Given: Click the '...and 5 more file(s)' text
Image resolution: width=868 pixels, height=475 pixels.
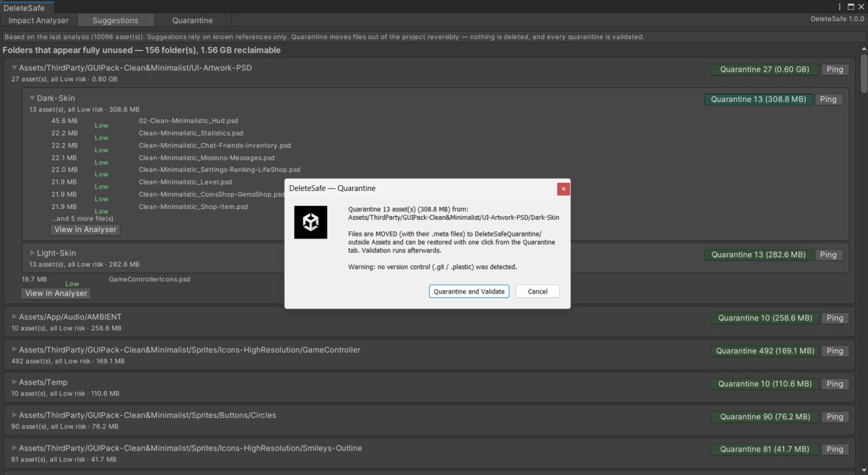Looking at the screenshot, I should [82, 218].
